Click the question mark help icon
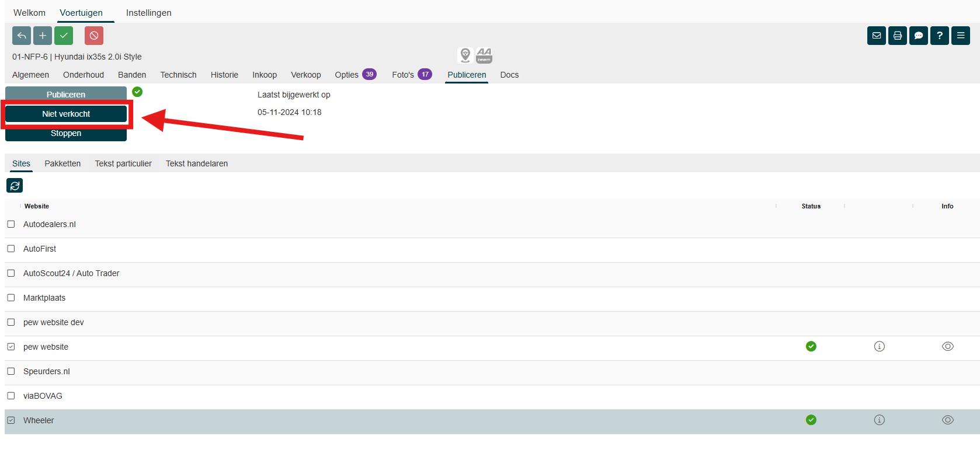The height and width of the screenshot is (453, 980). [x=940, y=36]
